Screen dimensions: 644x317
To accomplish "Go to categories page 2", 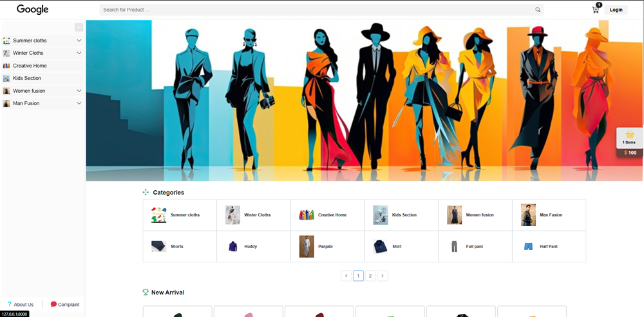I will tap(370, 276).
